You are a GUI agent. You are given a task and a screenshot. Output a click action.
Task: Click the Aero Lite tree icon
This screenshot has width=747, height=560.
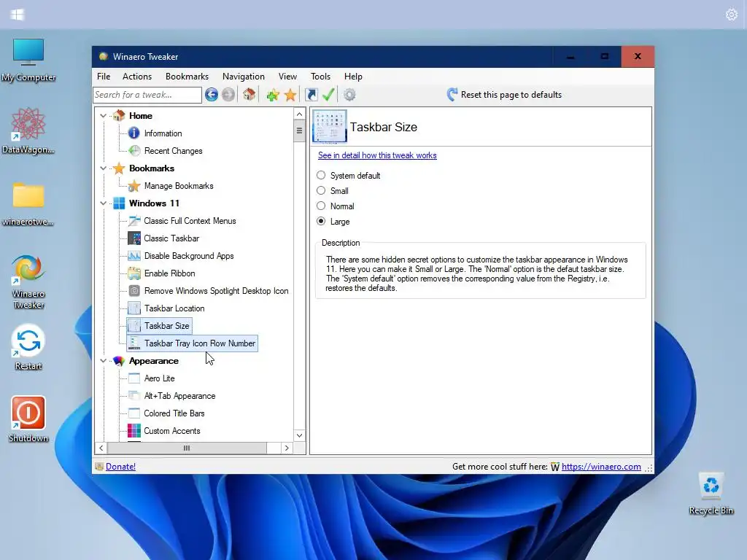tap(134, 378)
